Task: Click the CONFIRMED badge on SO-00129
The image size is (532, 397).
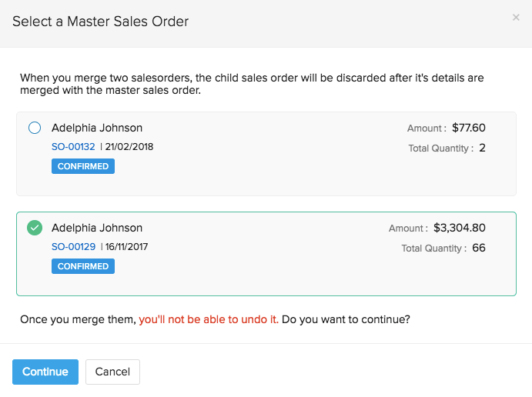Action: coord(83,266)
